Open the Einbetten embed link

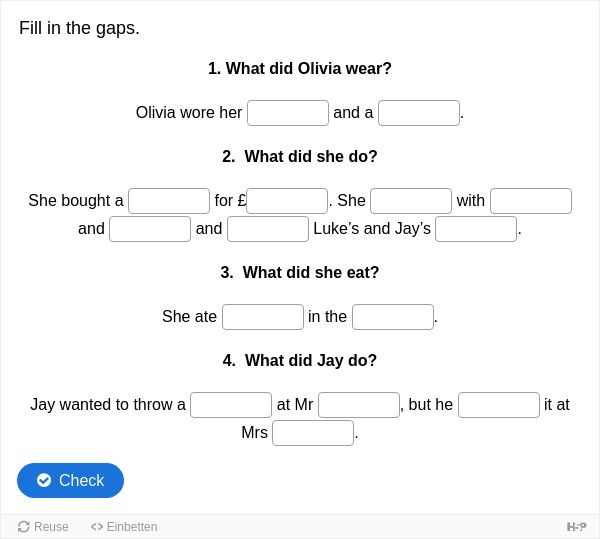(124, 527)
